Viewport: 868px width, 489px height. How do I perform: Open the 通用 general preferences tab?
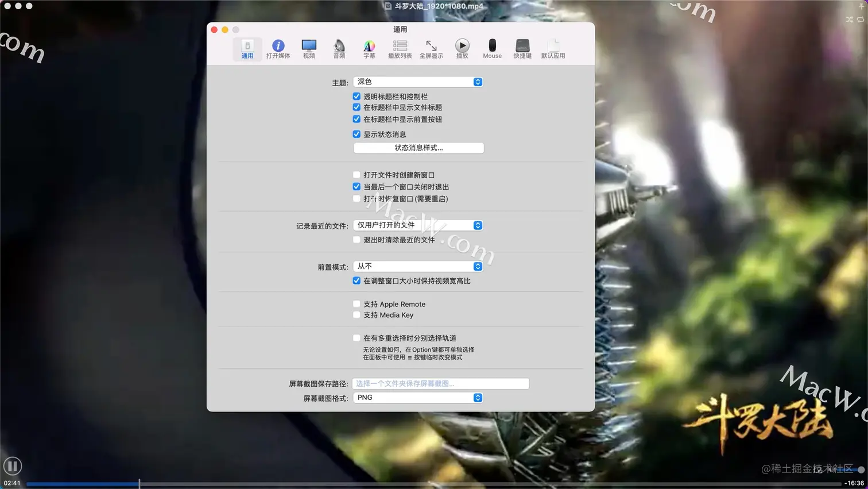247,49
